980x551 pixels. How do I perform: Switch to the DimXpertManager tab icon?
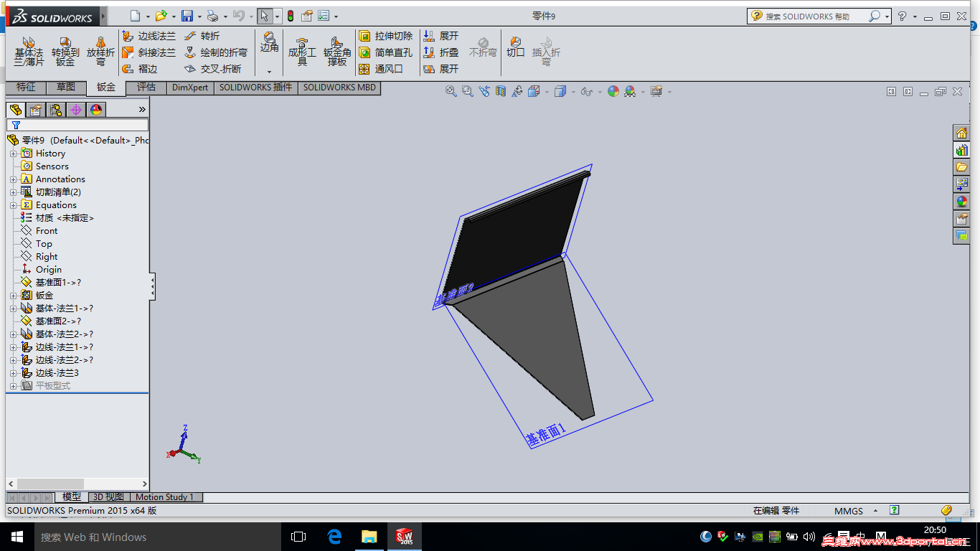click(x=76, y=110)
